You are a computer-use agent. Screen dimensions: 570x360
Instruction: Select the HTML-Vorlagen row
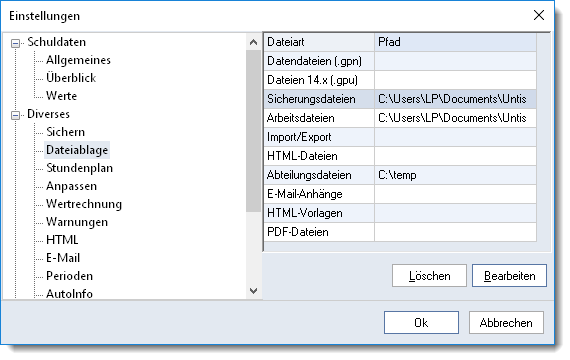(x=400, y=213)
